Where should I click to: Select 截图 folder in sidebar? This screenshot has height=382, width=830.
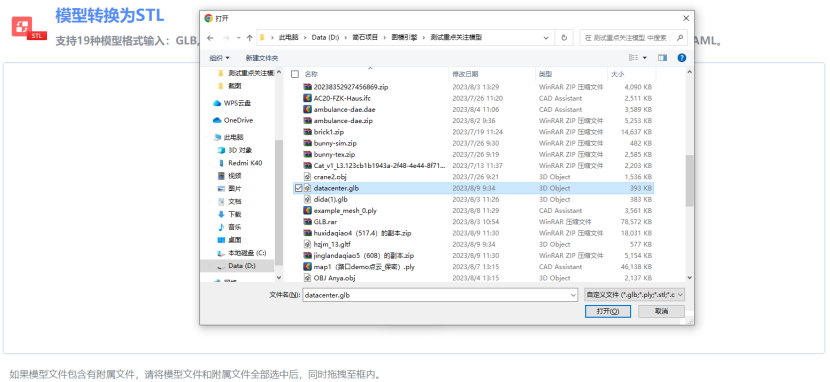[x=235, y=86]
